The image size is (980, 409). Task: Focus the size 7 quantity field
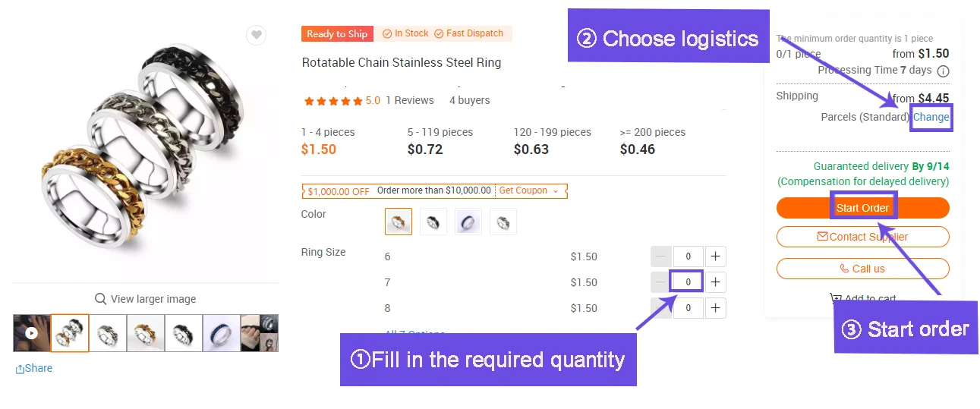[x=688, y=282]
